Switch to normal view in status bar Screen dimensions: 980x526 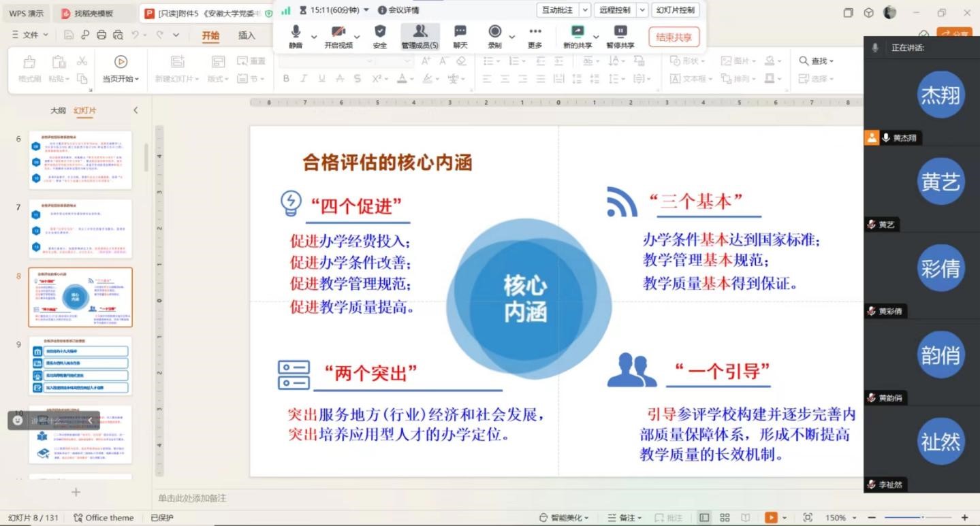[x=704, y=518]
